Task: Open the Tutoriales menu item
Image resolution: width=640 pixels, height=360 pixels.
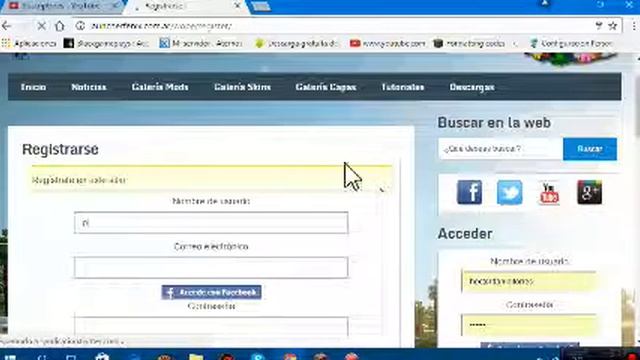Action: click(x=403, y=87)
